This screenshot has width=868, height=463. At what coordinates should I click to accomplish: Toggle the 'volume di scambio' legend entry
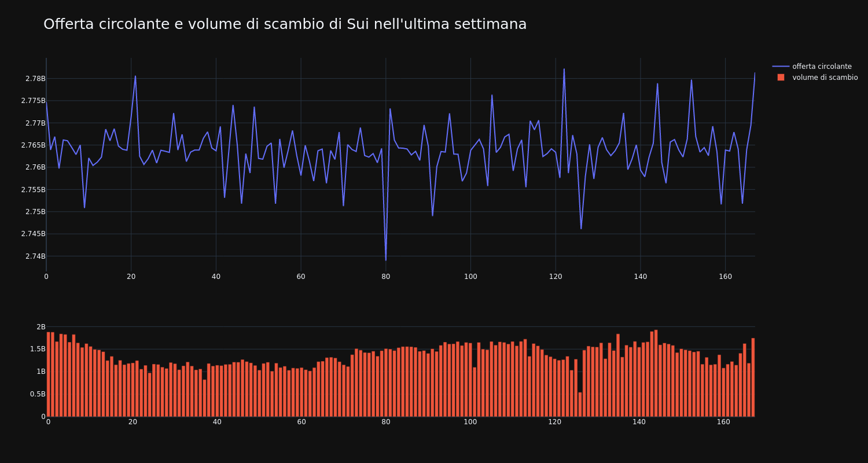815,78
